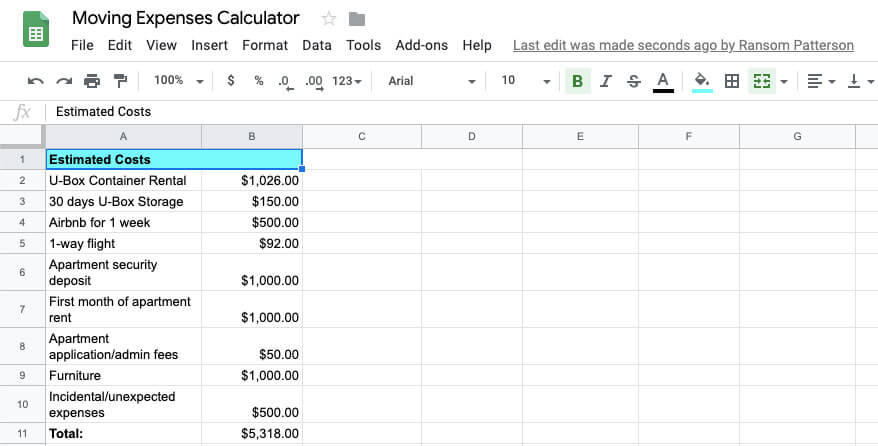
Task: Format selection as percent
Action: pyautogui.click(x=259, y=81)
